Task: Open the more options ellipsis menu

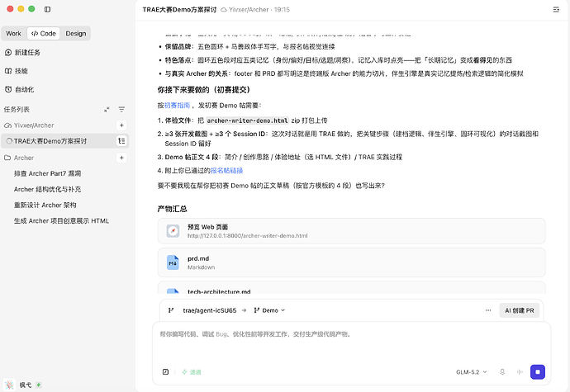Action: coord(488,310)
